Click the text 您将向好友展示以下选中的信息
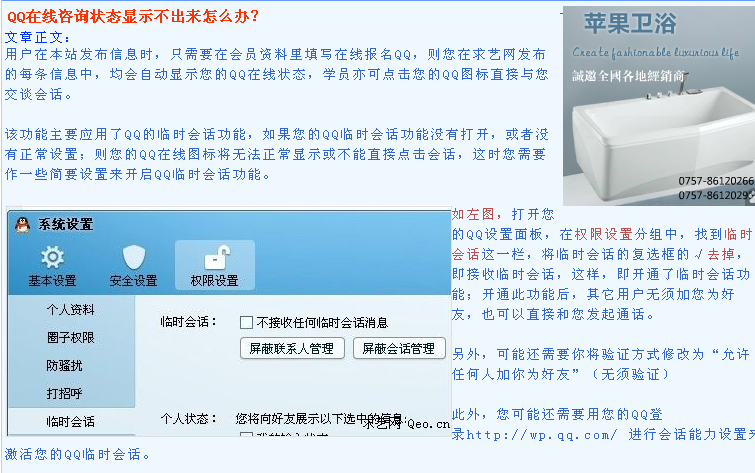The image size is (755, 473). (319, 419)
